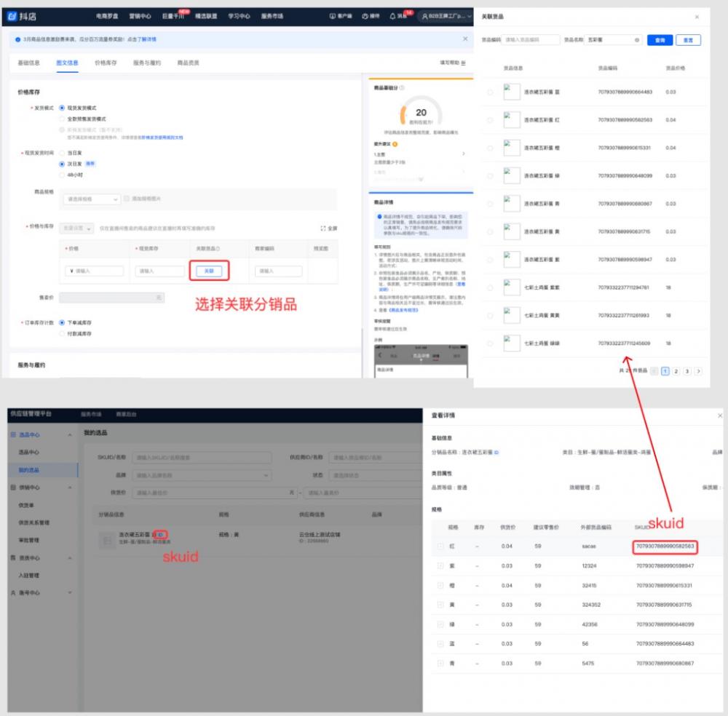Collapse 供销中心 sidebar section chevron

click(70, 488)
